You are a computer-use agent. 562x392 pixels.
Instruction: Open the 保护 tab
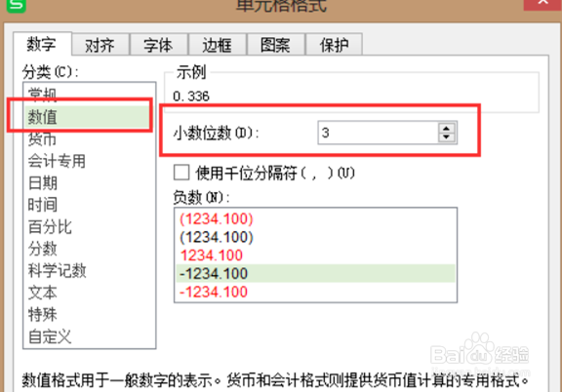pyautogui.click(x=334, y=45)
